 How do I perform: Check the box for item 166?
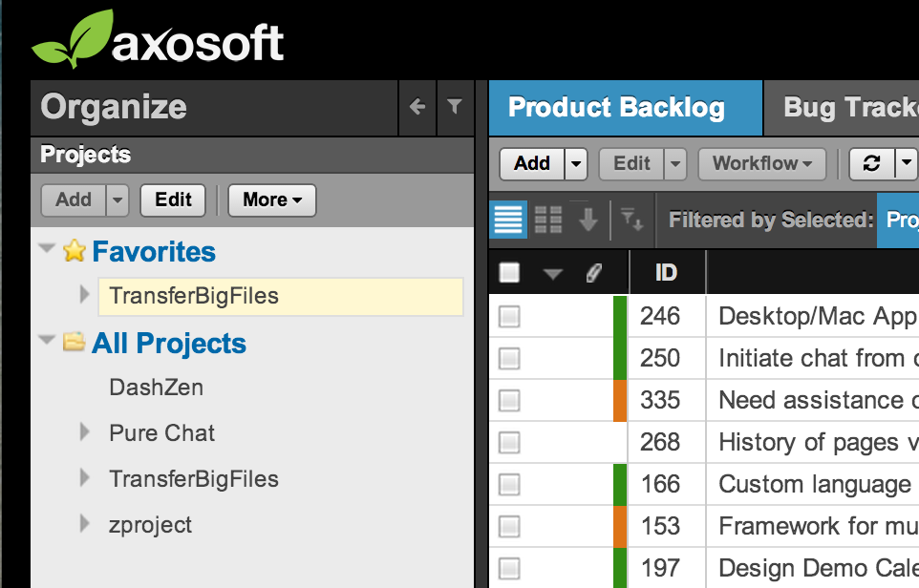click(509, 485)
